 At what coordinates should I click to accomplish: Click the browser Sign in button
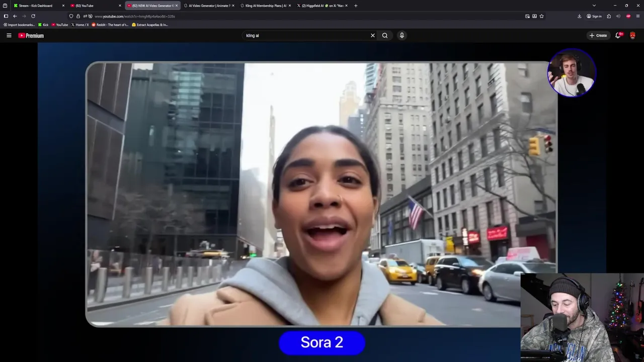594,16
